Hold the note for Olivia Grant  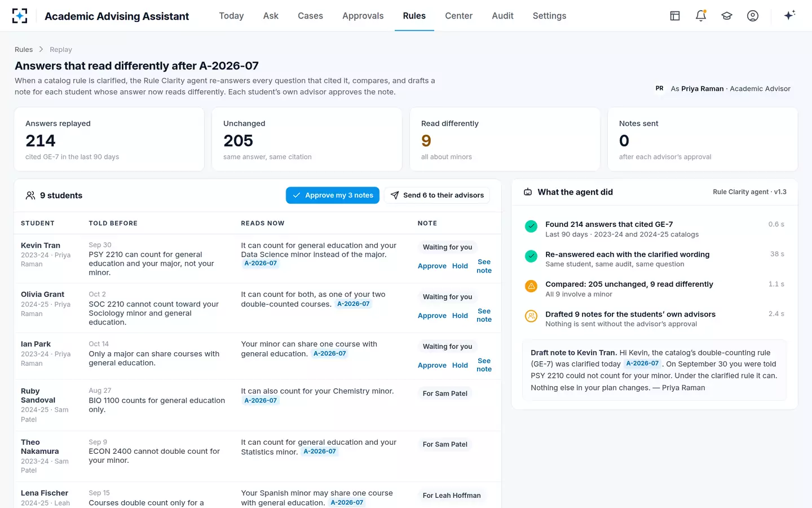pos(460,316)
